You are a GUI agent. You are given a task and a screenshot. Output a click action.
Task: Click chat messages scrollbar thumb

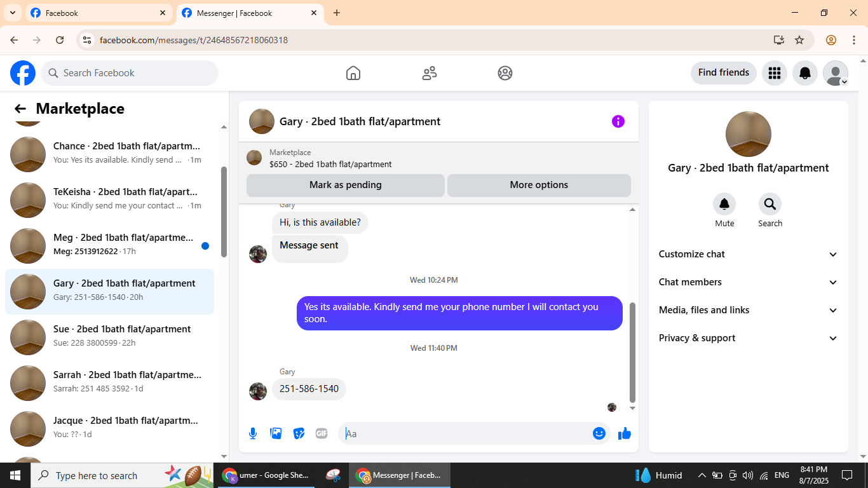(632, 353)
